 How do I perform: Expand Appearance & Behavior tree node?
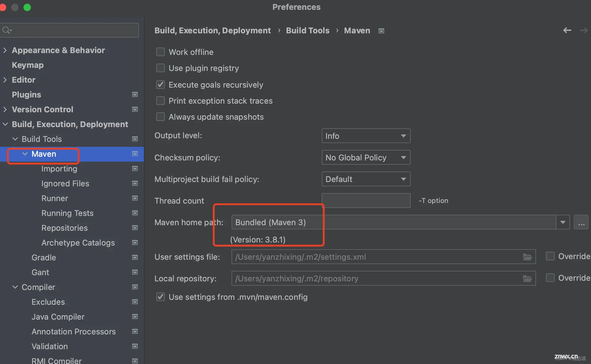5,50
